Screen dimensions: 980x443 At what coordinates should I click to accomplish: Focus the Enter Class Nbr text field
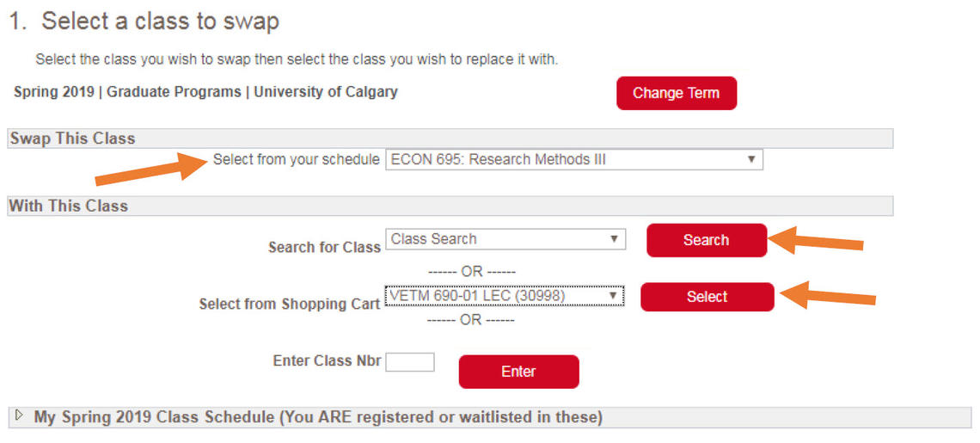(410, 362)
